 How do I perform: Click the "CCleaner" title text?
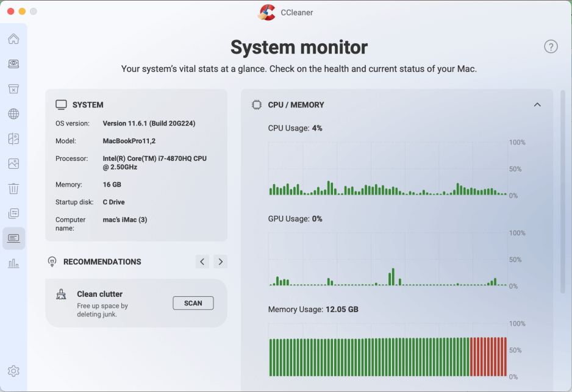coord(296,12)
